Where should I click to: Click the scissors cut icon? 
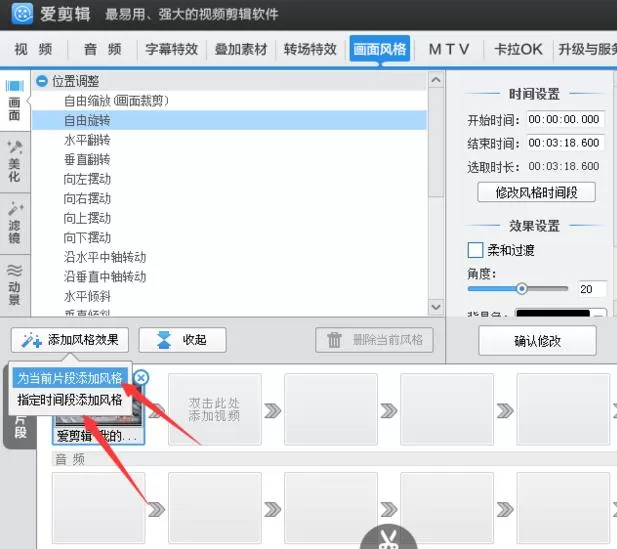tap(388, 539)
